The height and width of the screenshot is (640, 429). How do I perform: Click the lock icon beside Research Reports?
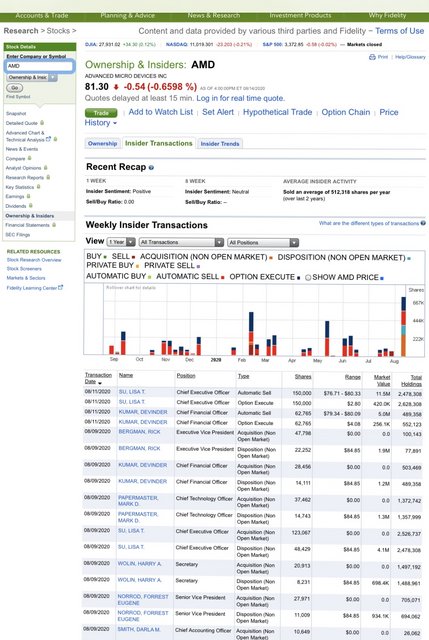click(48, 177)
